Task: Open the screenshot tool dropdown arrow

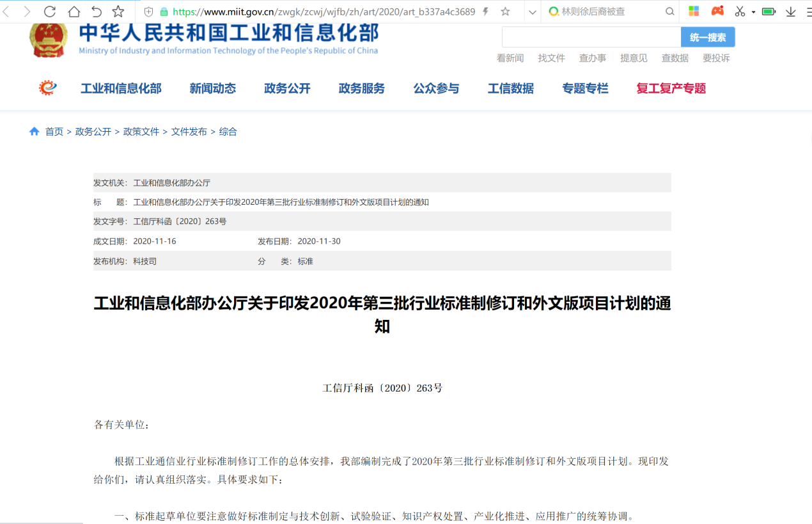Action: tap(753, 12)
